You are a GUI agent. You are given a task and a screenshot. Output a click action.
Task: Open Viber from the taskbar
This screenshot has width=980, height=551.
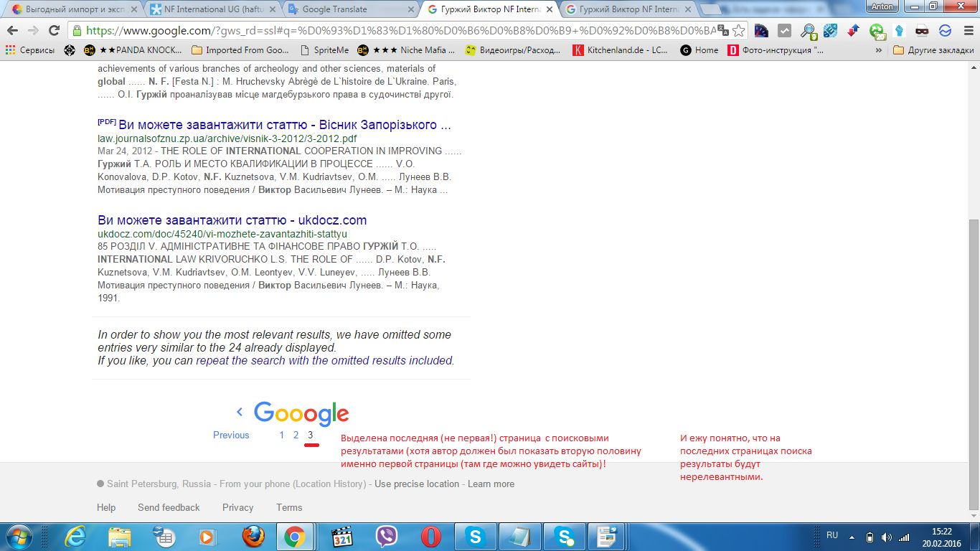coord(387,536)
